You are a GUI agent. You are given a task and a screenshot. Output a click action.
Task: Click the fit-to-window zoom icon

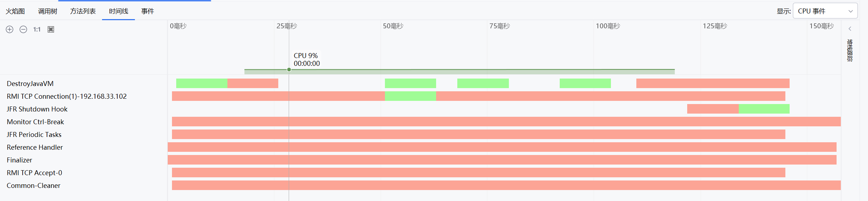point(51,29)
